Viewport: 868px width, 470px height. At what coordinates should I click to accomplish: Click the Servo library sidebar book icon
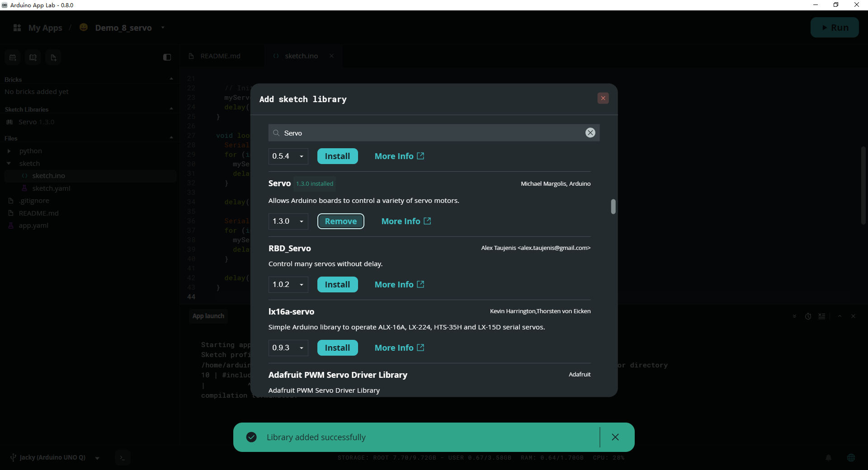pyautogui.click(x=9, y=122)
